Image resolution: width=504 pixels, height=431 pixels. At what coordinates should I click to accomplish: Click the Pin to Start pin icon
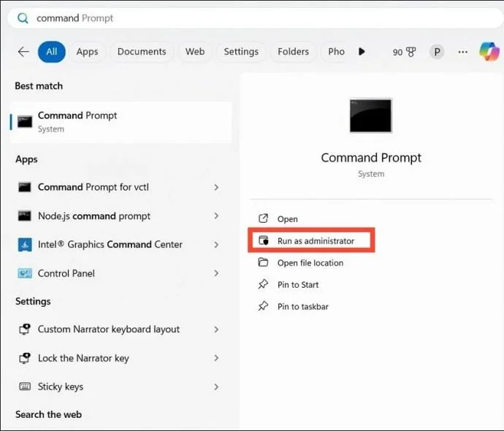point(263,284)
